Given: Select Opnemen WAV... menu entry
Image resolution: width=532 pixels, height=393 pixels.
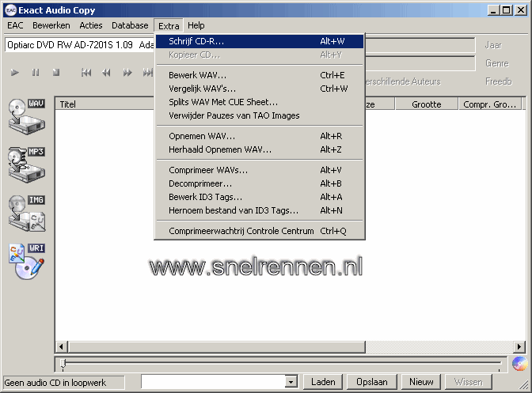Looking at the screenshot, I should coord(260,136).
